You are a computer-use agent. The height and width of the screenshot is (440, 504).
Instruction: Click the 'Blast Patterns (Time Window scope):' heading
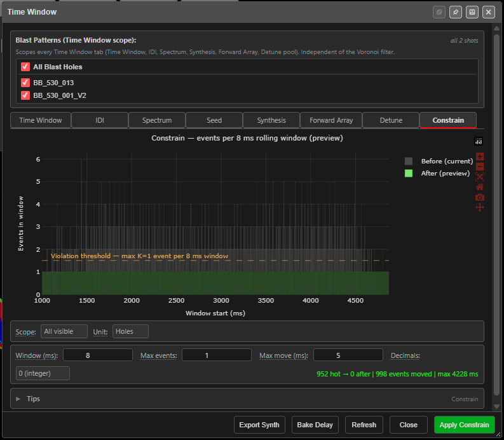tap(76, 40)
